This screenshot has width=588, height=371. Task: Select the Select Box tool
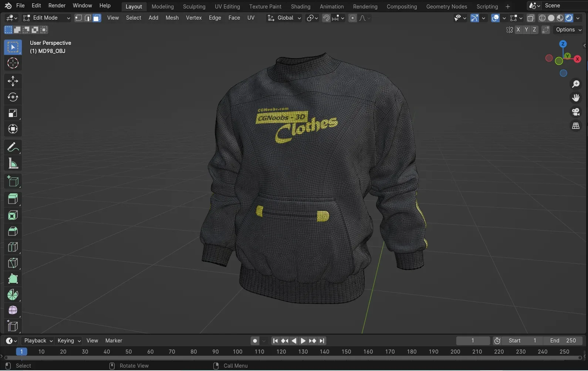(x=13, y=47)
